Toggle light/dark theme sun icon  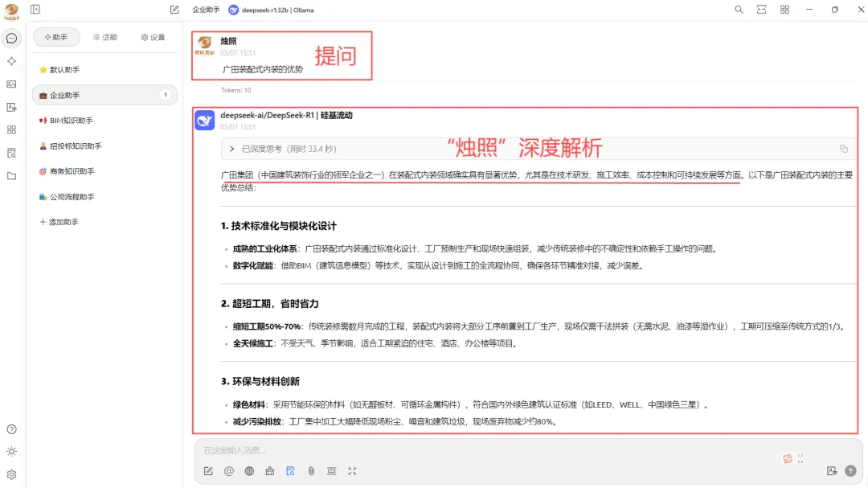11,452
